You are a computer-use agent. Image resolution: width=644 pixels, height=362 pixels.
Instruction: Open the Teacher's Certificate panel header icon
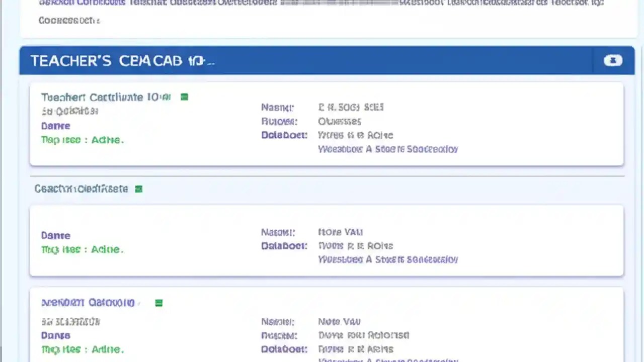pos(613,60)
